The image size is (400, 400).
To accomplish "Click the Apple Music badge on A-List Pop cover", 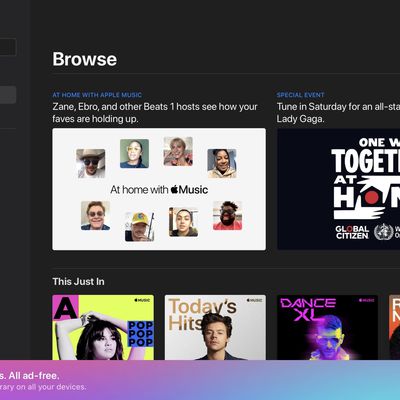I will [x=142, y=300].
